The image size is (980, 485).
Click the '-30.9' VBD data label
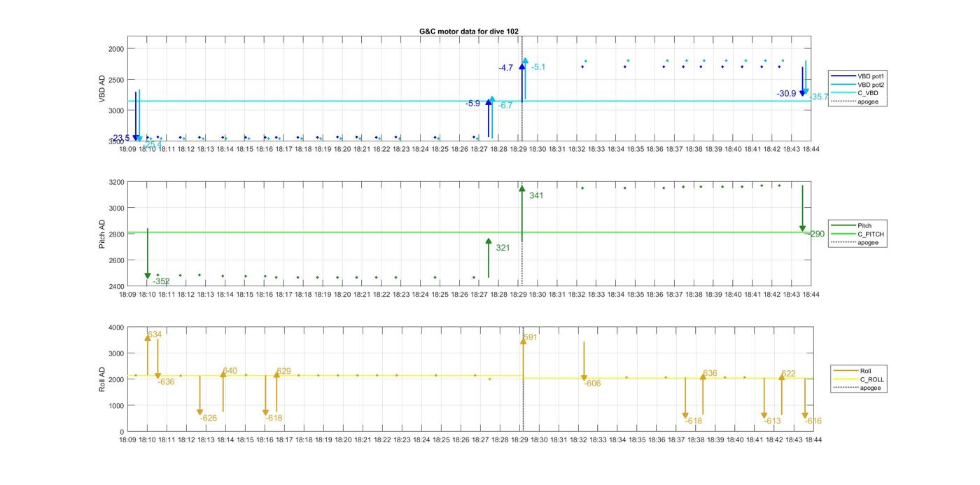[786, 94]
